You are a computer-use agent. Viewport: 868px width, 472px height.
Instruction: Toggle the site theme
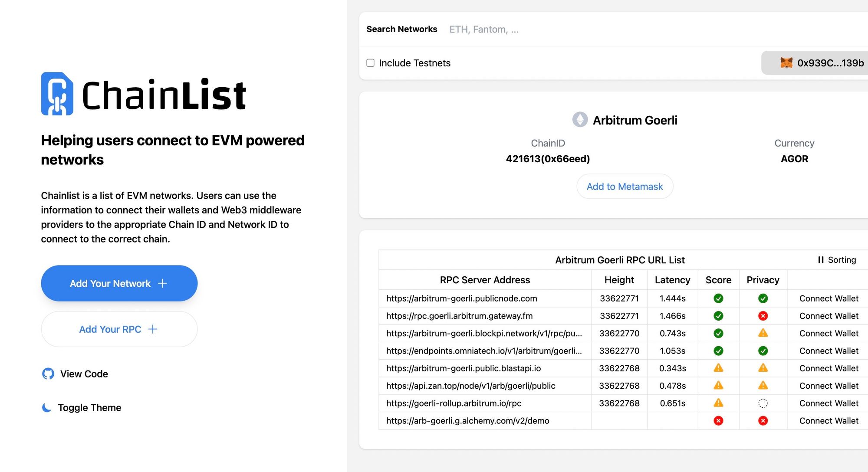tap(81, 407)
